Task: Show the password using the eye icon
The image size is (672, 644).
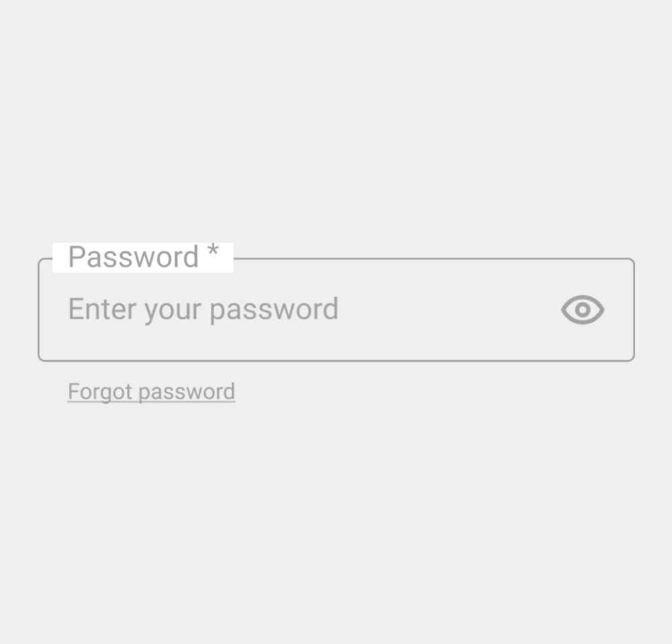Action: 583,309
